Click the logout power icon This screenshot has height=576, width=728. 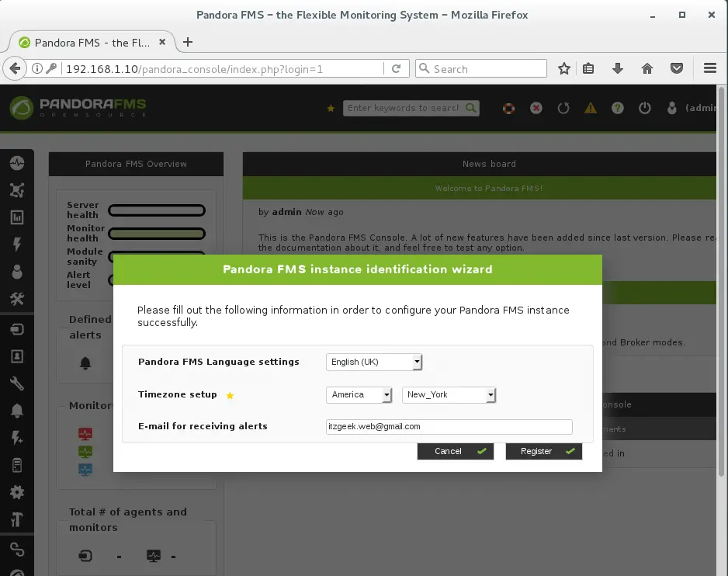point(644,108)
